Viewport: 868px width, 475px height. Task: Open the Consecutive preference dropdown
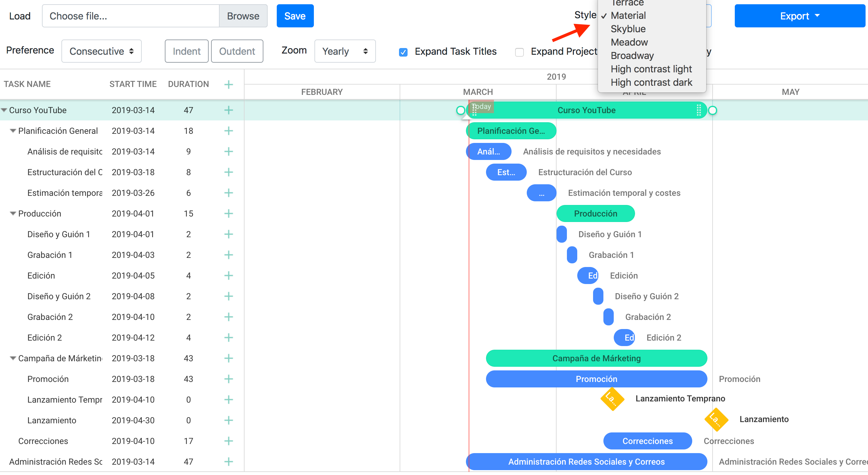101,51
